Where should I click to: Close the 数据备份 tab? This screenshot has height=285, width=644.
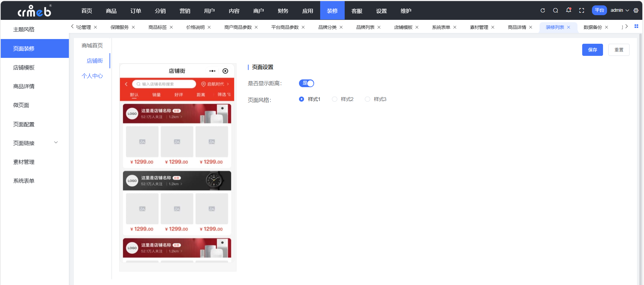coord(606,27)
